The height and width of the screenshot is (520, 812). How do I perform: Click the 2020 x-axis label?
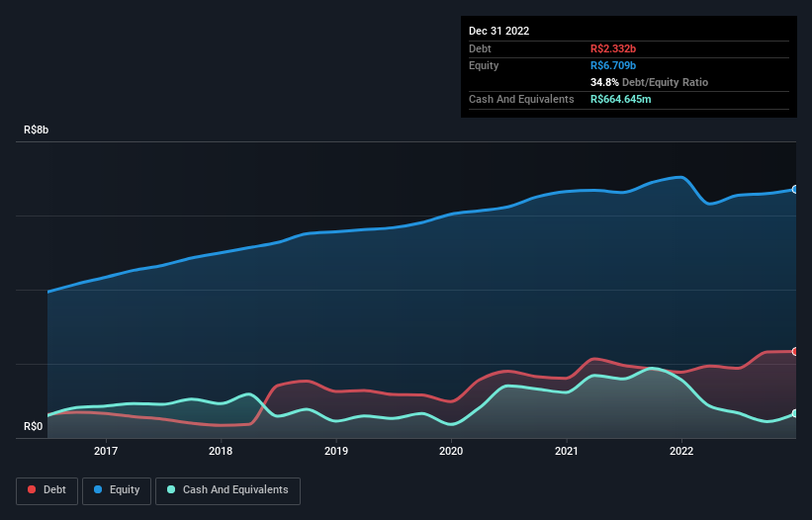point(451,451)
